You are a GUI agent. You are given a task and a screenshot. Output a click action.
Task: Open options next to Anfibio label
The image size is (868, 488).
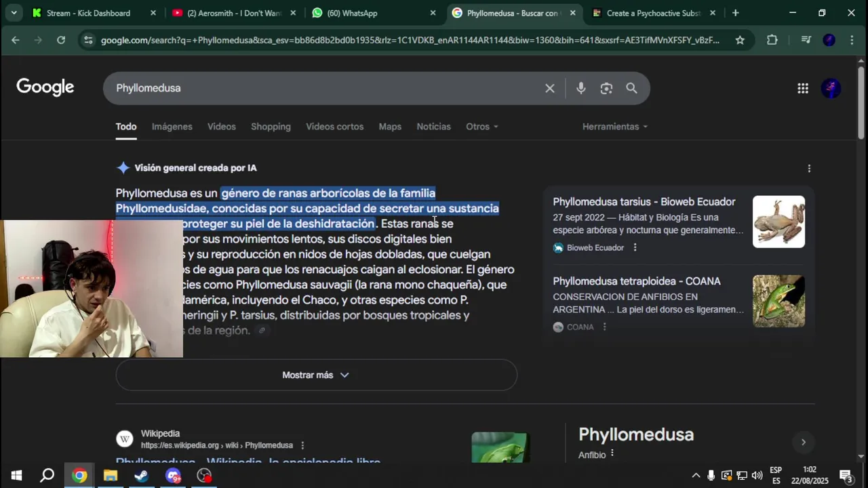point(612,453)
